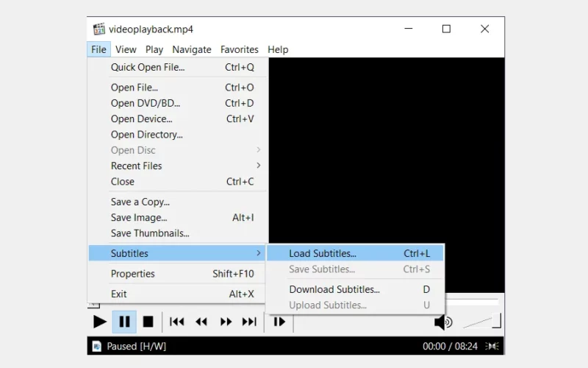Select Open File... from File menu
This screenshot has height=368, width=588.
click(x=178, y=88)
